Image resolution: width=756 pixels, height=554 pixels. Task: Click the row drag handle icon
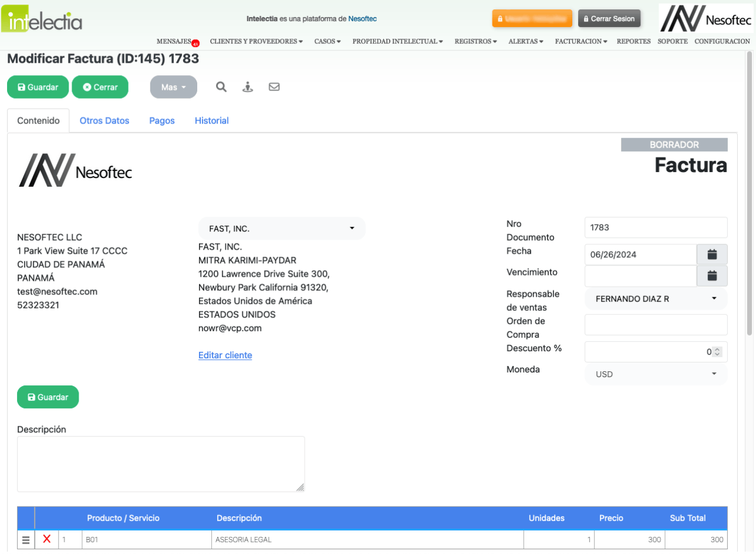(x=26, y=539)
